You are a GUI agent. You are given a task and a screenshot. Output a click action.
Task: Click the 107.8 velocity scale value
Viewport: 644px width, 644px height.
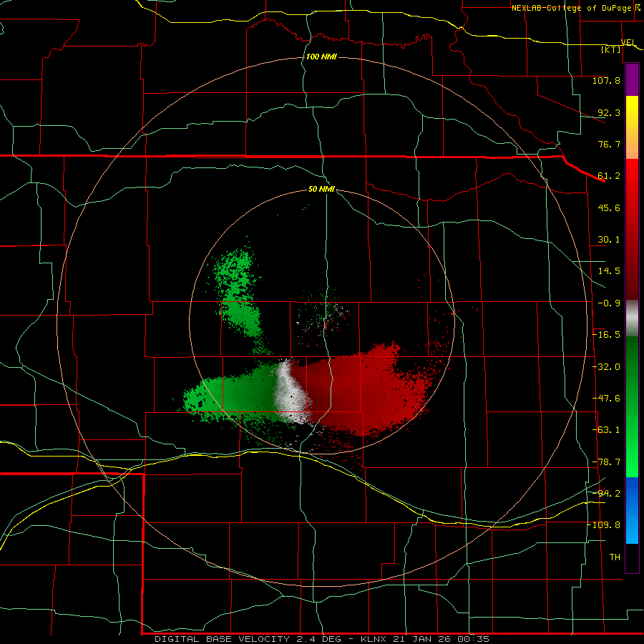click(606, 80)
